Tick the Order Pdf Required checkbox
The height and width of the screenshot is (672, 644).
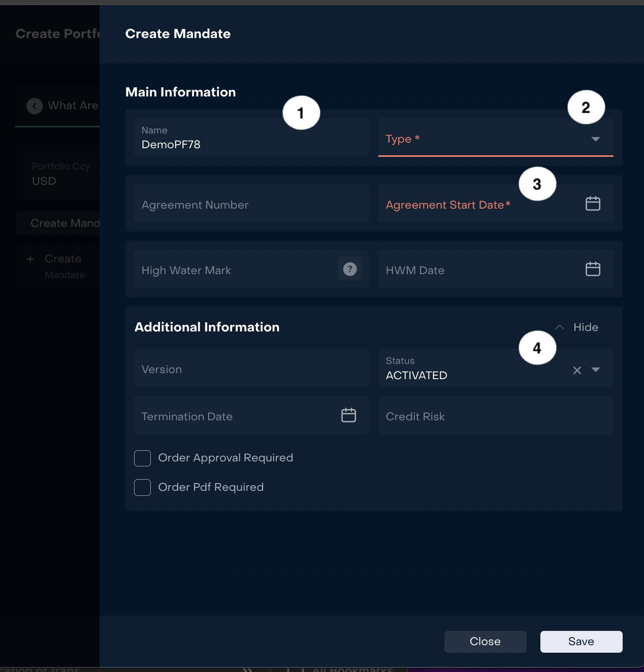coord(143,488)
